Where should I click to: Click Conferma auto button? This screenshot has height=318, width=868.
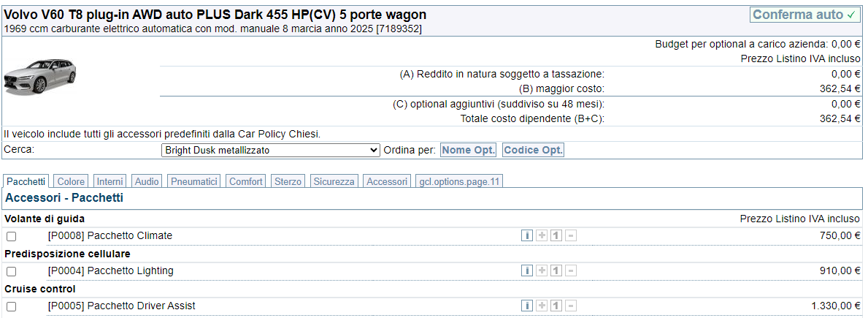click(x=805, y=15)
